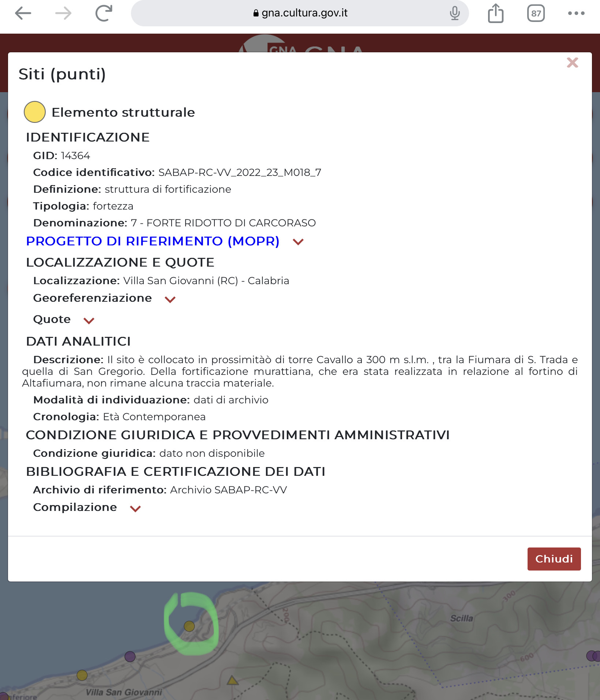Expand PROGETTO DI RIFERIMENTO (MOPR) section
This screenshot has width=600, height=700.
(297, 241)
